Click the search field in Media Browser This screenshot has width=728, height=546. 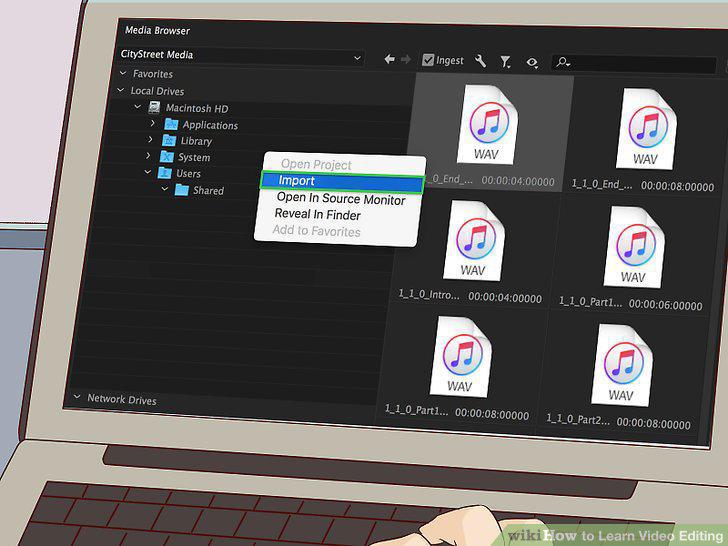(x=634, y=64)
